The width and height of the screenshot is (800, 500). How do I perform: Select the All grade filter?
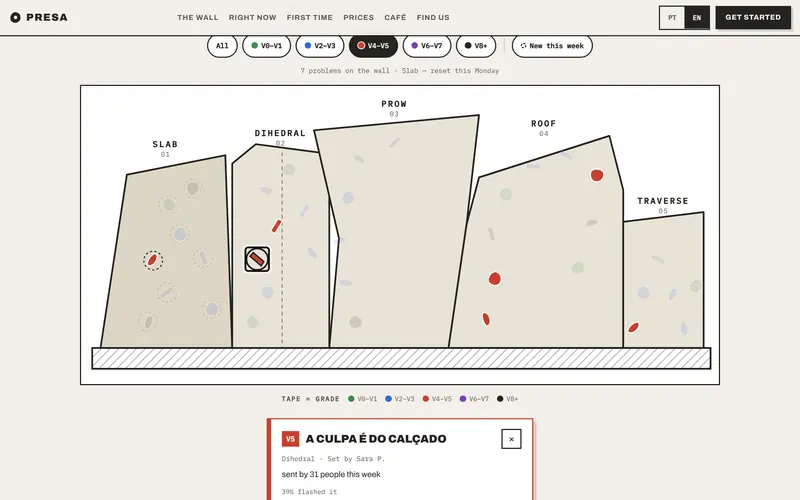[222, 46]
